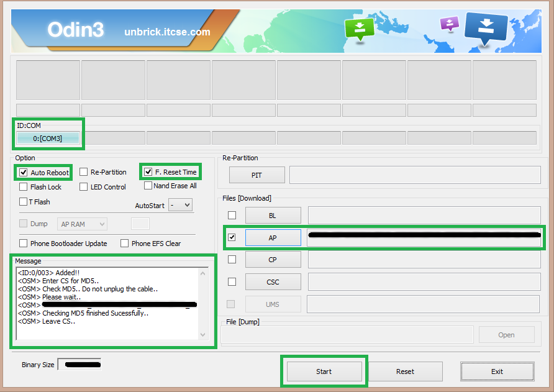Click the PIT file path field
The image size is (554, 392).
[x=415, y=175]
